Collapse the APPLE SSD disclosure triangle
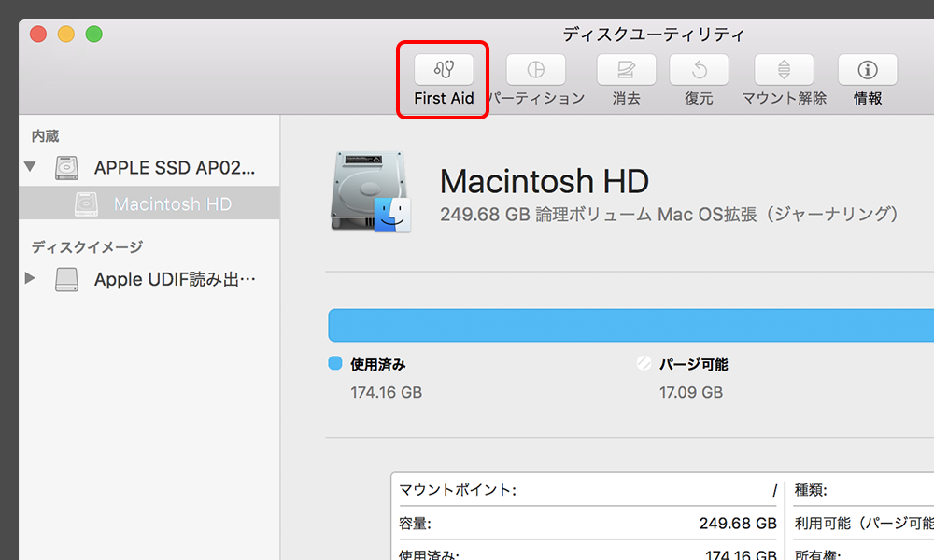934x560 pixels. 30,167
